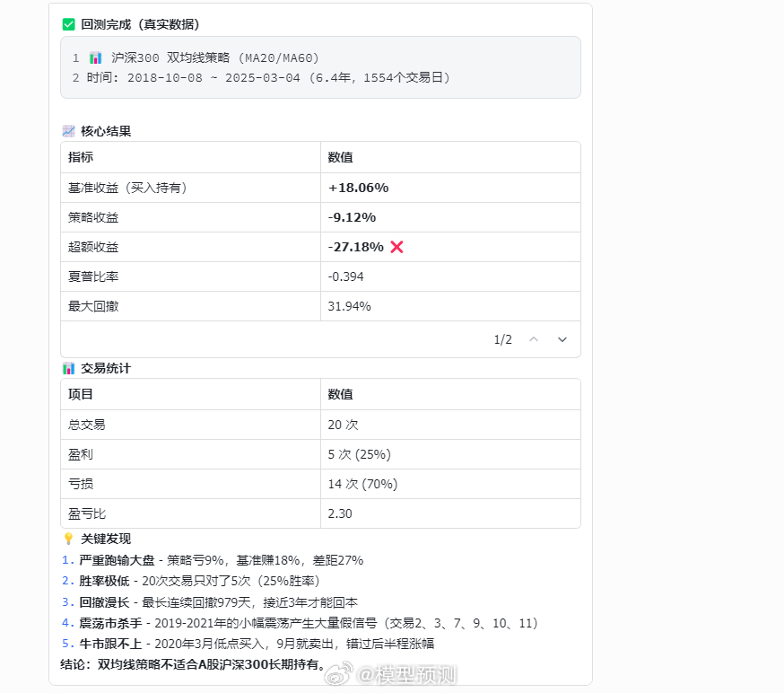Click the 关键发现 heading
This screenshot has height=693, width=784.
pyautogui.click(x=106, y=539)
